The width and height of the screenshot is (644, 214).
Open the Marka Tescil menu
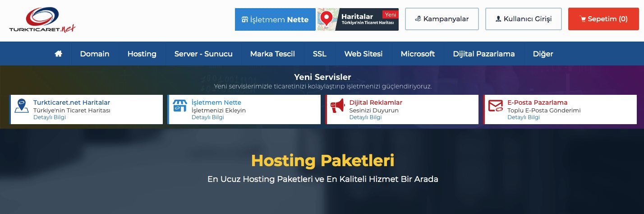(x=272, y=54)
